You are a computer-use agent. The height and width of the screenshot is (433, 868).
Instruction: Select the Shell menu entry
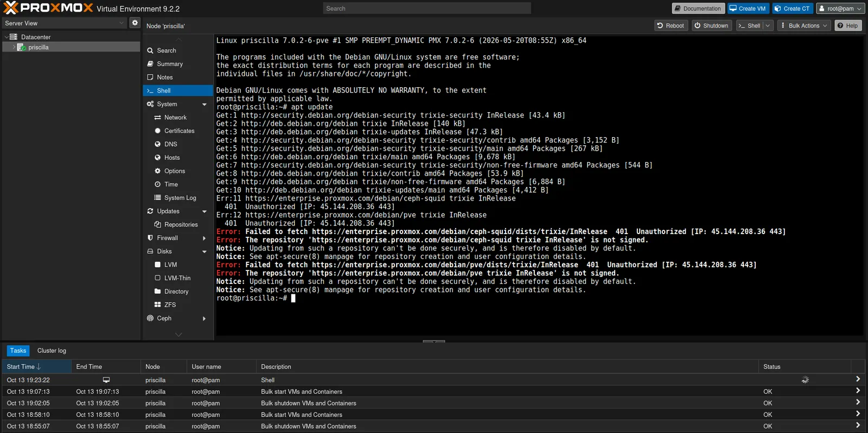(178, 91)
